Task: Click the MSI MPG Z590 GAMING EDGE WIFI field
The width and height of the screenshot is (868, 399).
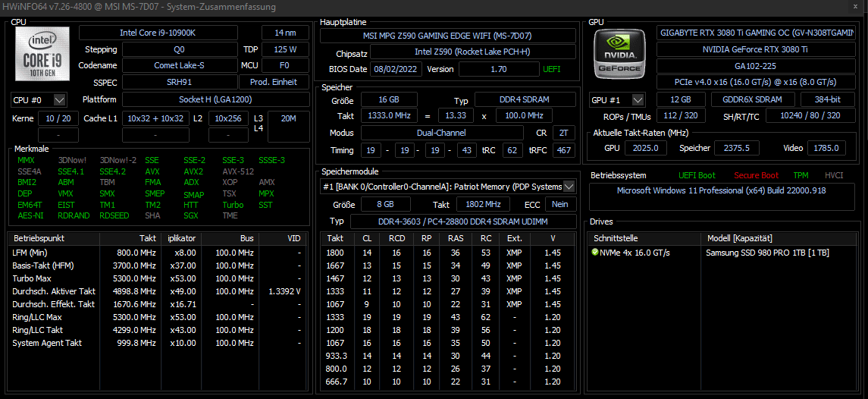Action: click(447, 36)
